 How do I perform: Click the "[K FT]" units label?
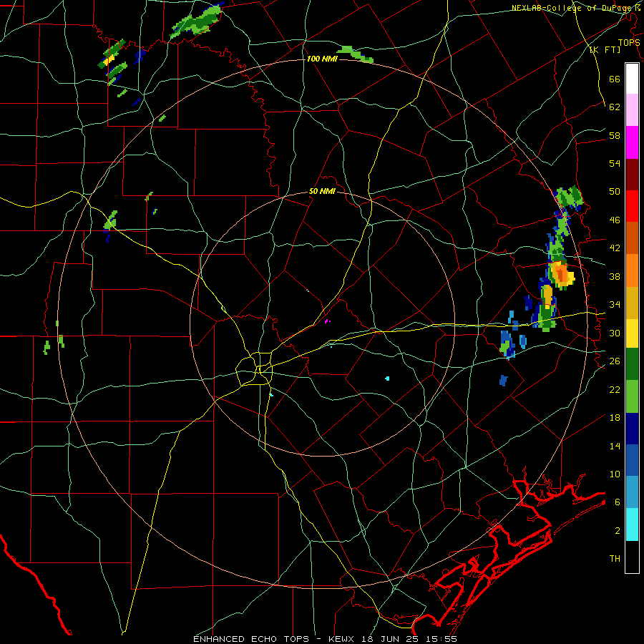pyautogui.click(x=605, y=49)
